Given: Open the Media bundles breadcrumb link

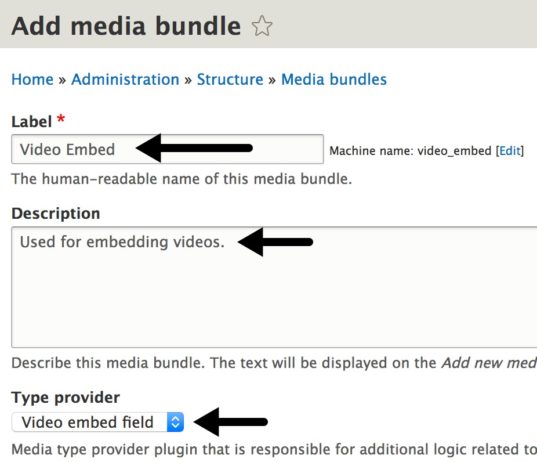Looking at the screenshot, I should tap(334, 79).
